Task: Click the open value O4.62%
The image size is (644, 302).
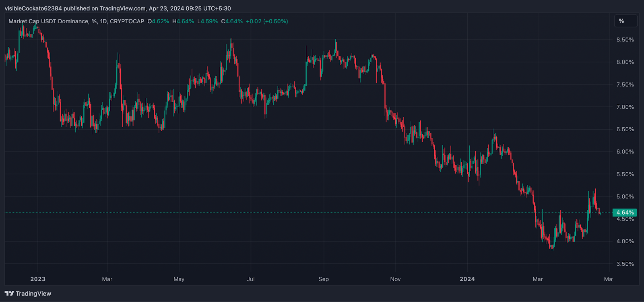Action: pyautogui.click(x=158, y=21)
